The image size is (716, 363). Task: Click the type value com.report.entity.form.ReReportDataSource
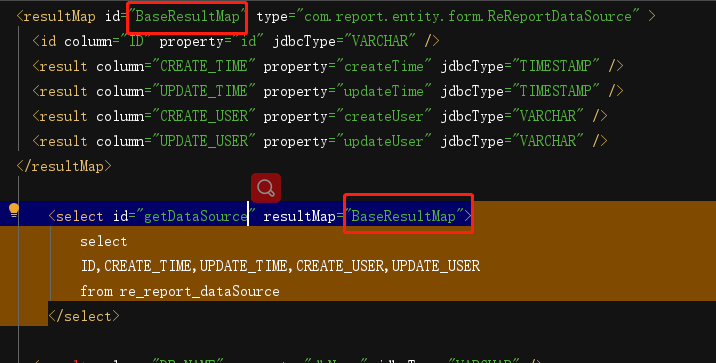pos(468,17)
